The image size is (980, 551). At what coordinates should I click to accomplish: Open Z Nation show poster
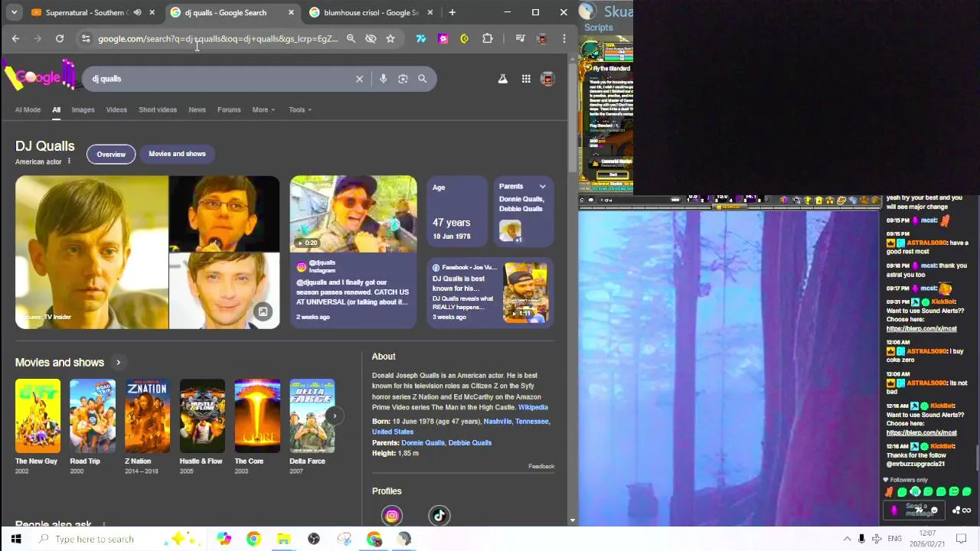(148, 416)
